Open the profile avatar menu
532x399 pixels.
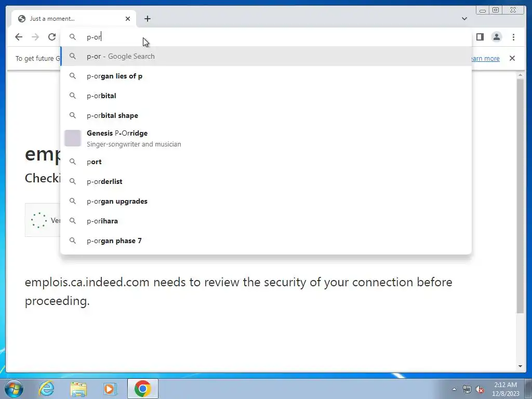coord(496,37)
